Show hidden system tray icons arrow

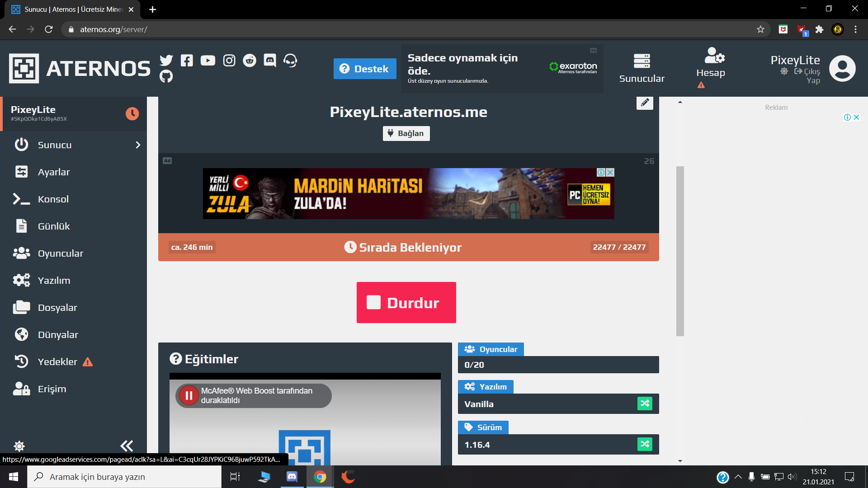click(x=738, y=477)
